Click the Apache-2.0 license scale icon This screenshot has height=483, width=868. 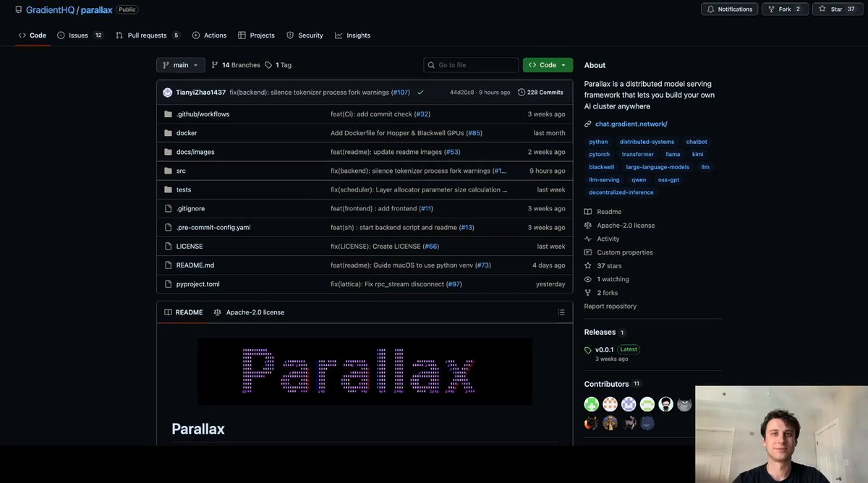pos(217,312)
